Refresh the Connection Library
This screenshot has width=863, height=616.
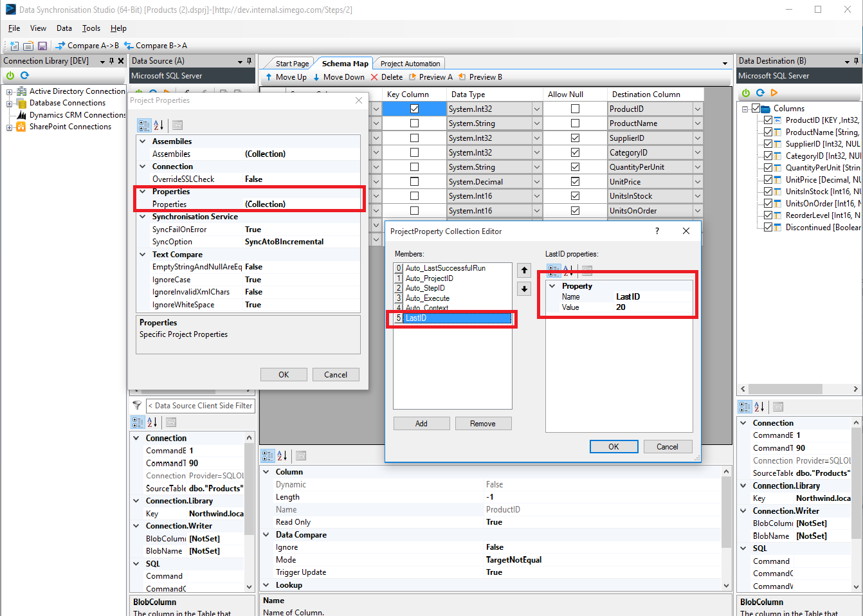coord(25,75)
